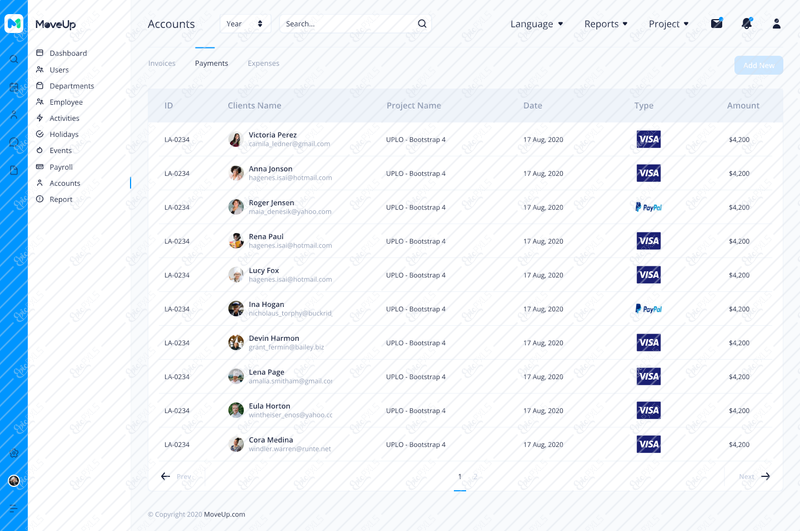
Task: Open the file icon in blue sidebar
Action: point(14,170)
